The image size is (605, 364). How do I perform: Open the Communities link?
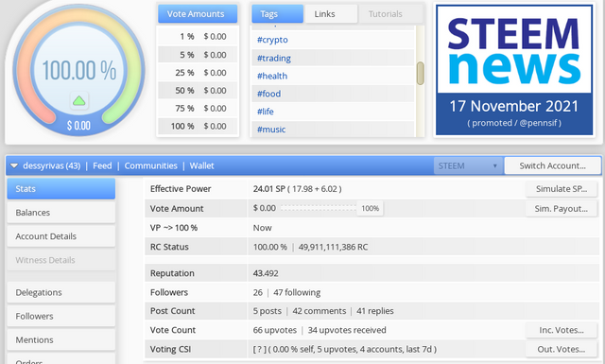pyautogui.click(x=151, y=165)
